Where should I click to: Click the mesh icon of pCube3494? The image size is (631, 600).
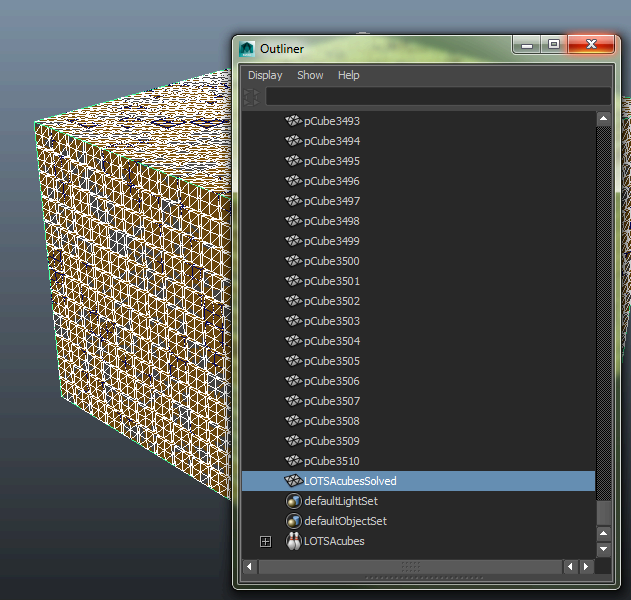pos(294,140)
